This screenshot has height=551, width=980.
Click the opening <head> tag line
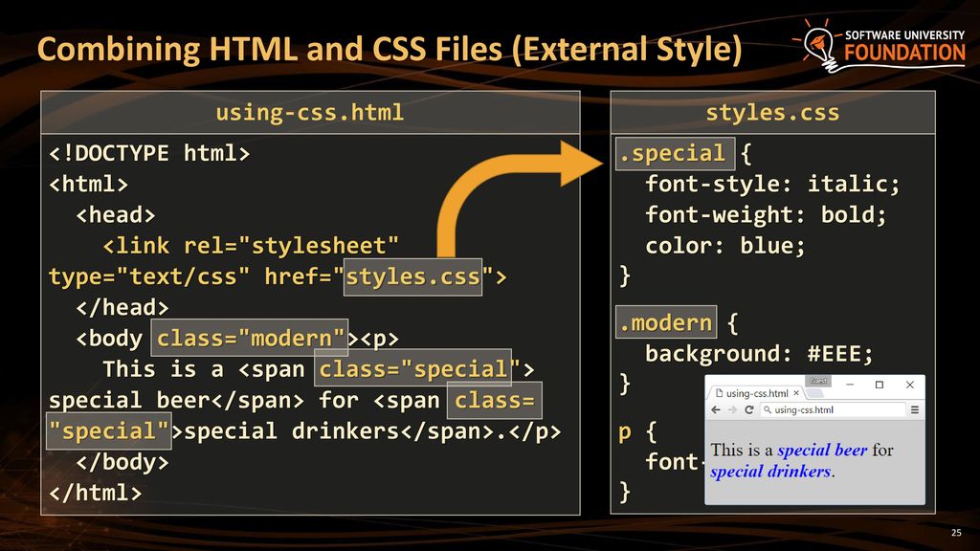pos(116,215)
